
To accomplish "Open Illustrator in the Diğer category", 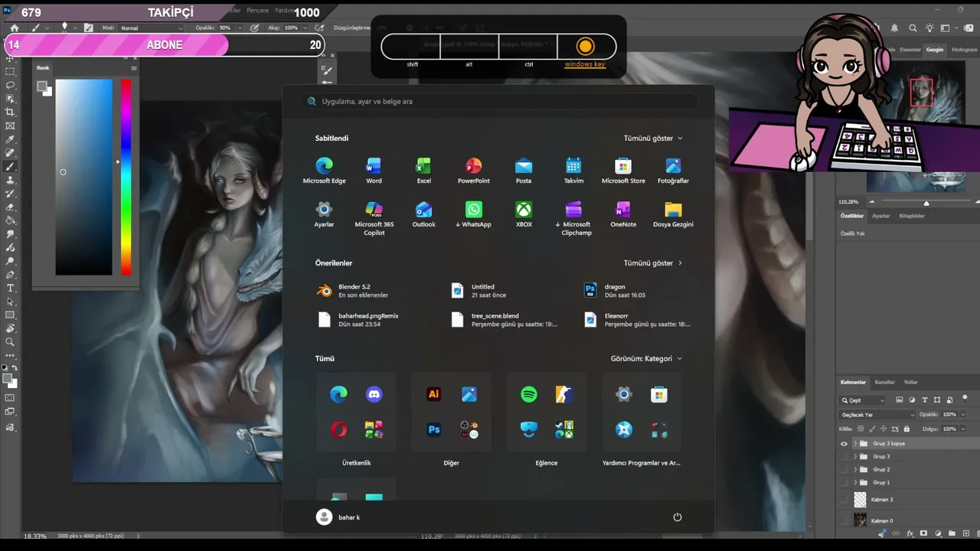I will (x=433, y=394).
